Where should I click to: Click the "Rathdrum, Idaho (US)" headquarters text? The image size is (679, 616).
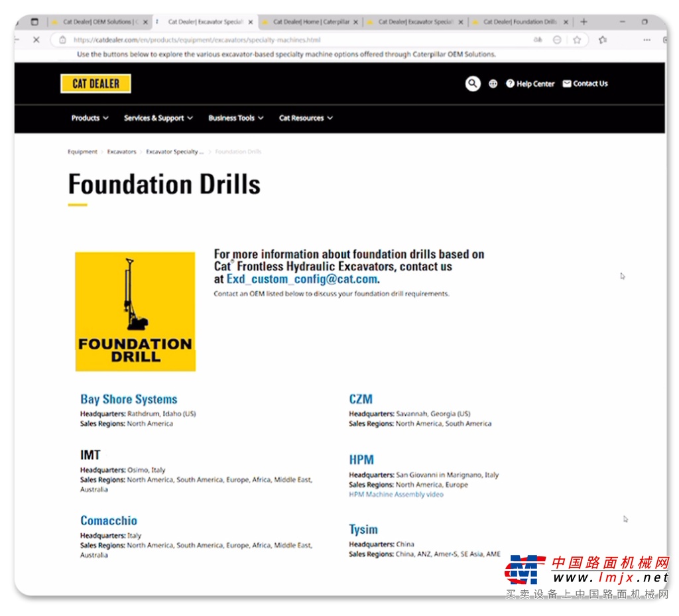click(x=162, y=414)
